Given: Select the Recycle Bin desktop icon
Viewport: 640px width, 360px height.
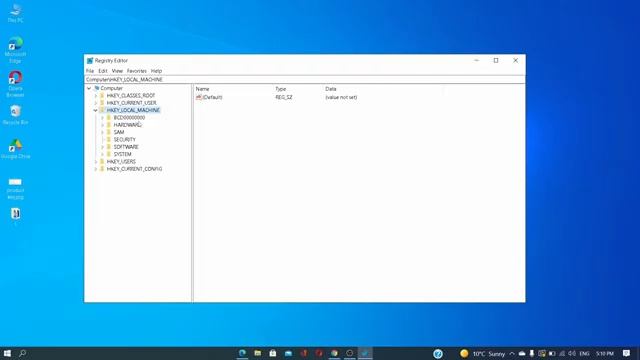Looking at the screenshot, I should coord(16,115).
